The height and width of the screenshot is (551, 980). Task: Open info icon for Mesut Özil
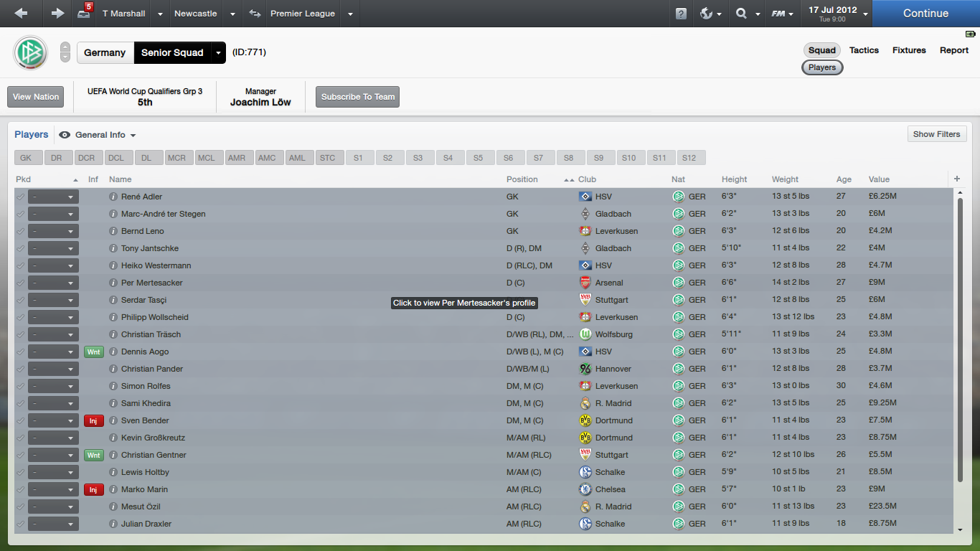tap(113, 507)
